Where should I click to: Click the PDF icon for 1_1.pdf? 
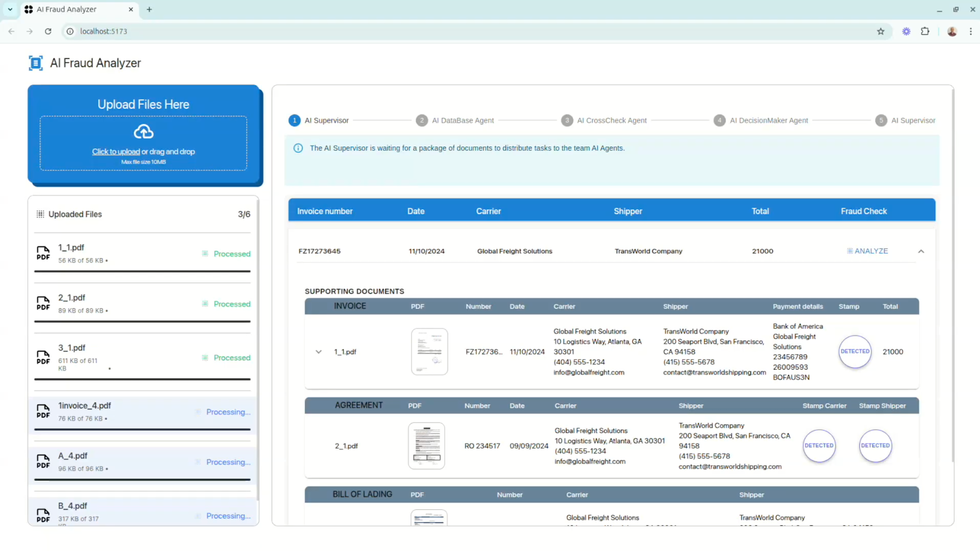point(43,253)
